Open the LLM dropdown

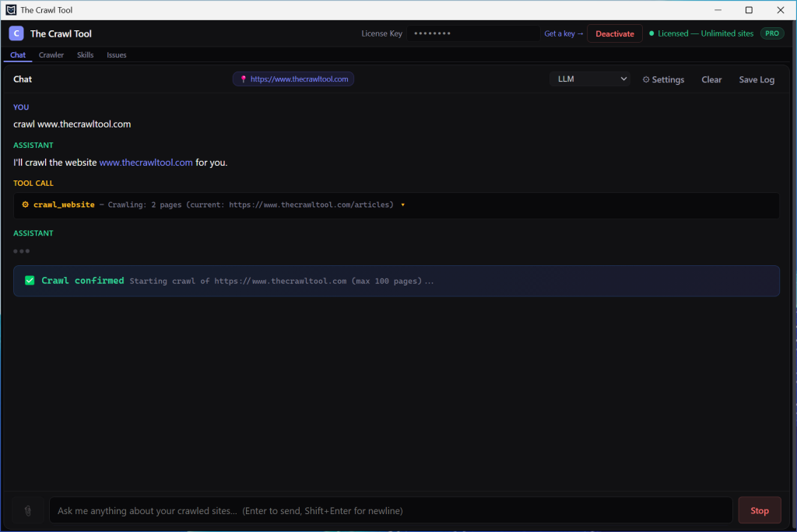click(590, 79)
